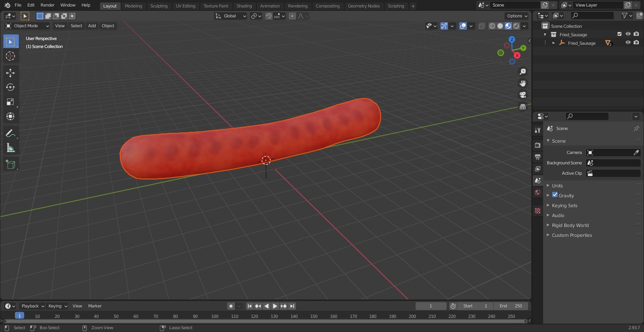Click the pan hand viewport gizmo
This screenshot has height=332, width=644.
523,83
